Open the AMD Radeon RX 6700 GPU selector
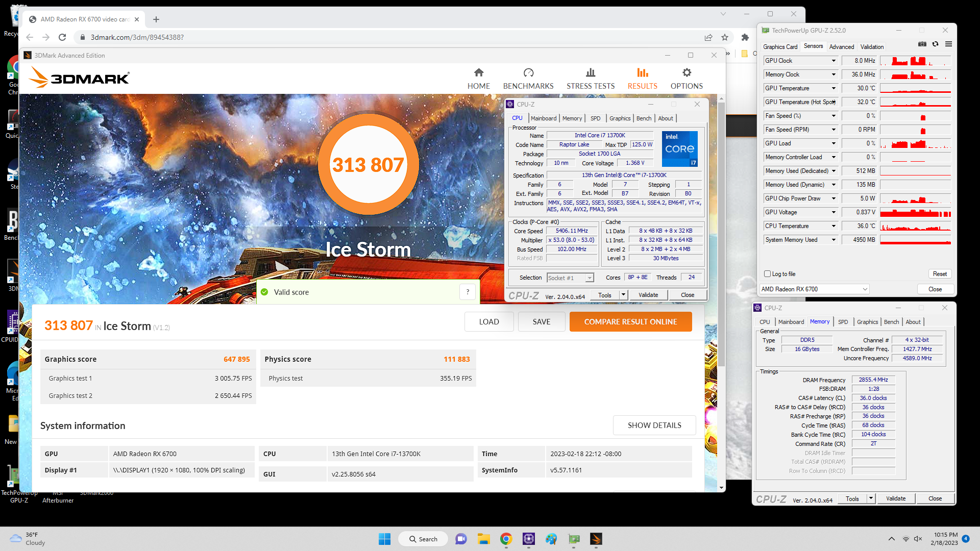Screen dimensions: 980x551 point(814,289)
